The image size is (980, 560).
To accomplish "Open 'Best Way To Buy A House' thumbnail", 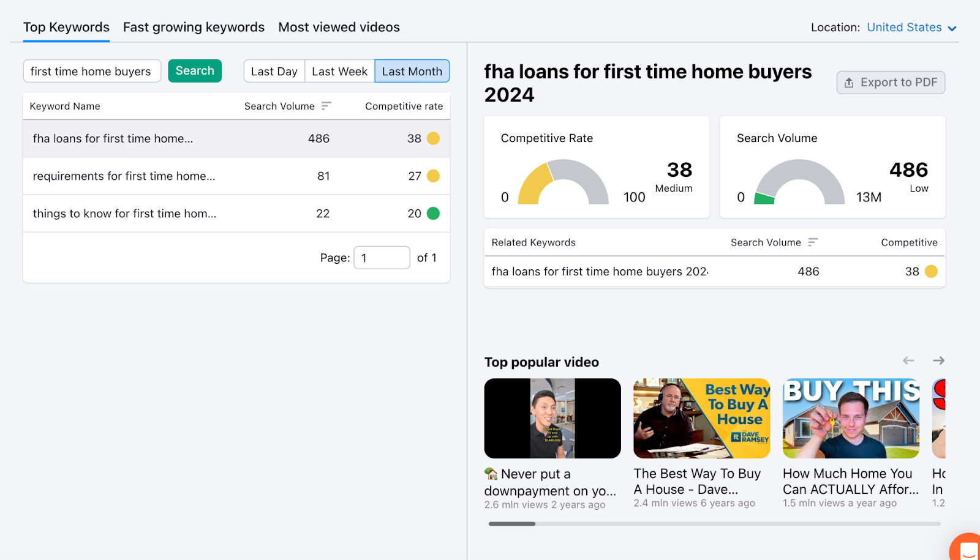I will click(701, 418).
